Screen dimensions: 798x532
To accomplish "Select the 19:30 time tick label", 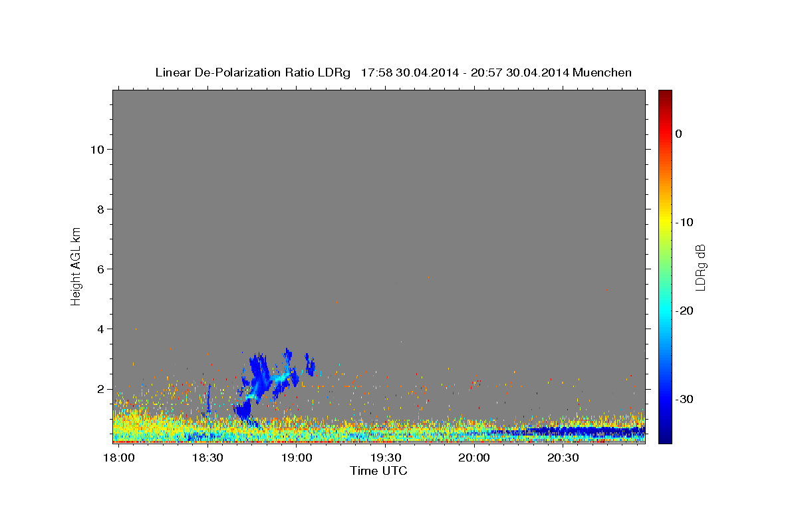I will (x=386, y=458).
